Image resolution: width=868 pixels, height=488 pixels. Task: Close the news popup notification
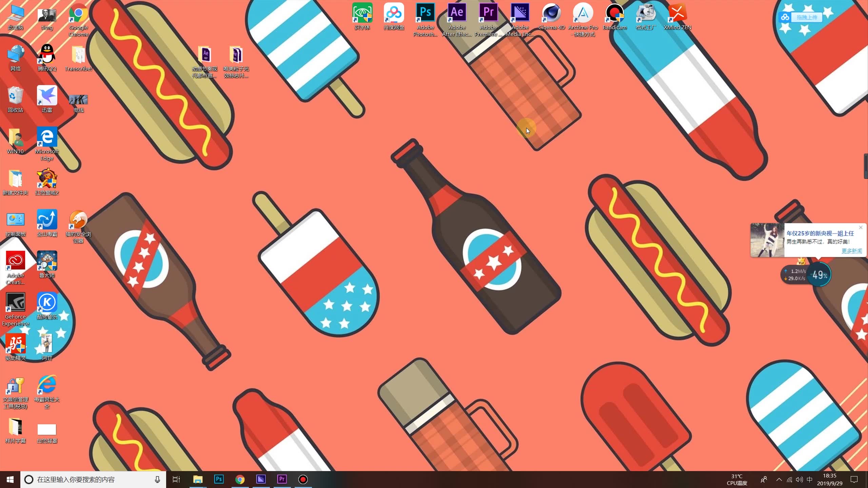tap(861, 227)
